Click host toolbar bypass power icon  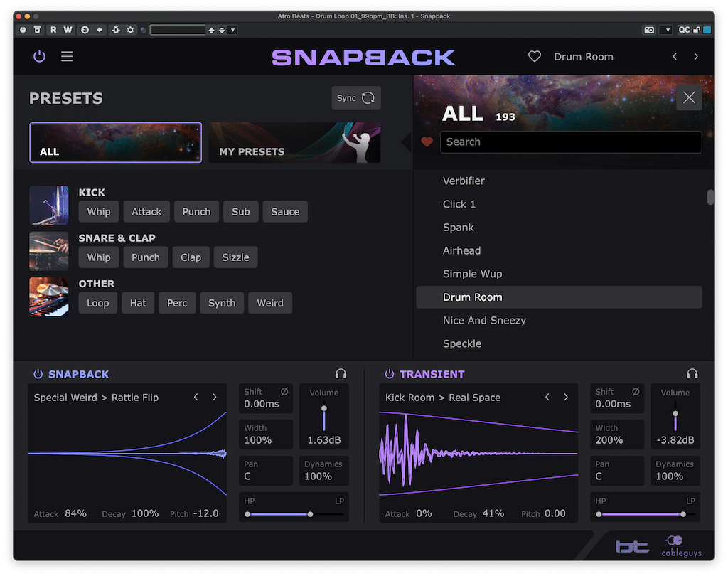pyautogui.click(x=23, y=30)
